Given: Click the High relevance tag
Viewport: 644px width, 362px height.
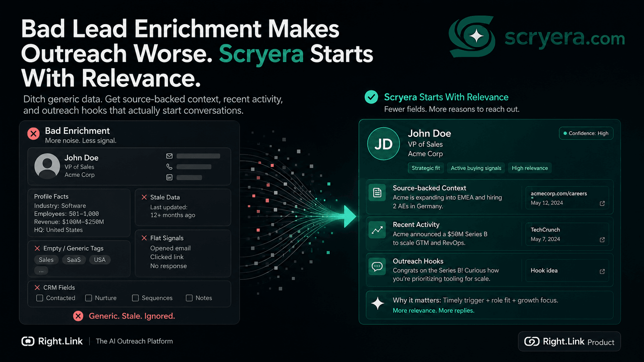Looking at the screenshot, I should [x=530, y=168].
